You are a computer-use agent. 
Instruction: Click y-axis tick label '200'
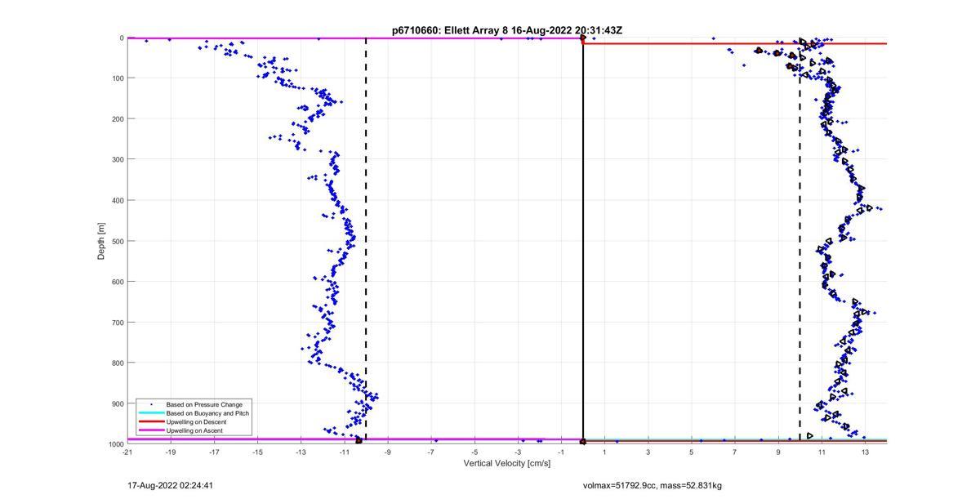117,119
